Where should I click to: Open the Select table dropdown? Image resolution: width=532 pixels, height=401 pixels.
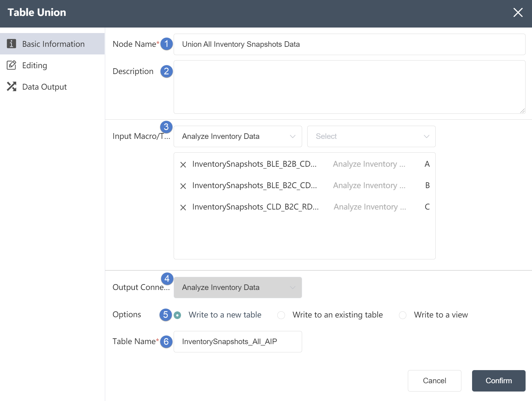(x=371, y=136)
